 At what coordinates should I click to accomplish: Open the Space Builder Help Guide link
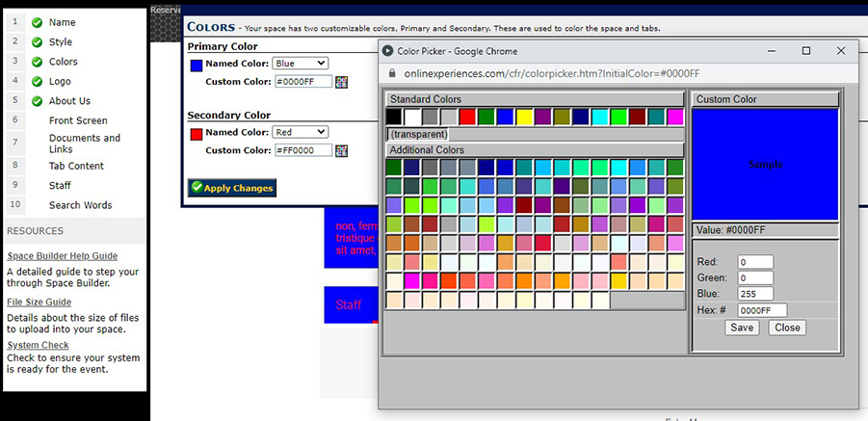coord(62,256)
